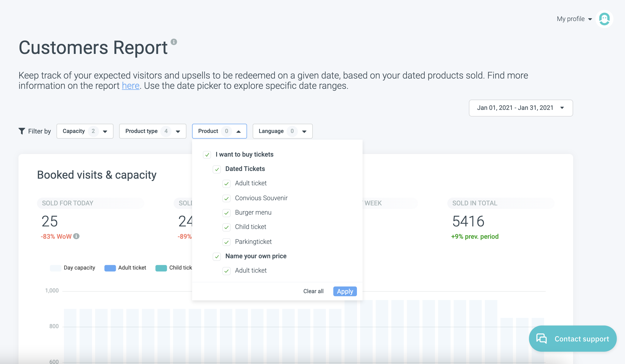Toggle the Parkingticket checkbox
Viewport: 625px width, 364px height.
click(x=226, y=242)
